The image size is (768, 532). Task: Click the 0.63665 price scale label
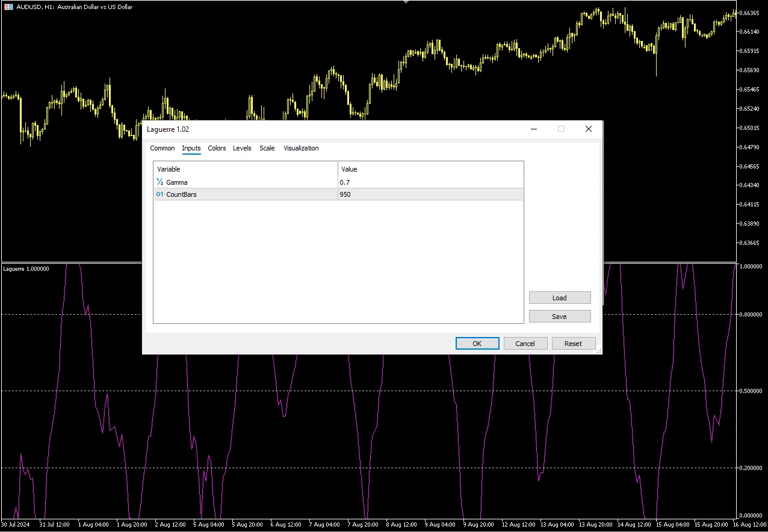[x=751, y=243]
